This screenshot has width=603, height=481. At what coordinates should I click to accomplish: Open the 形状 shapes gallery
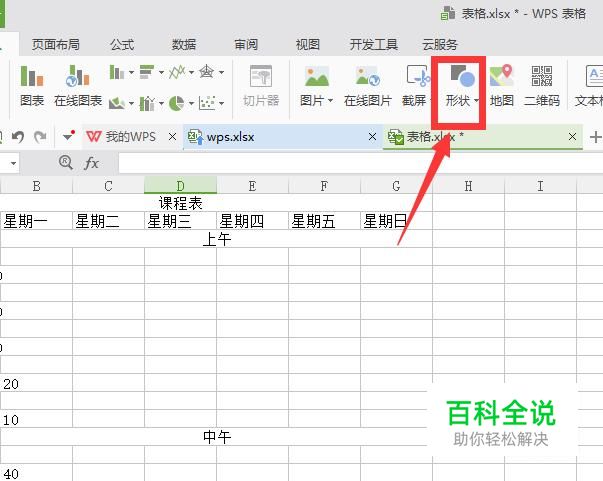[x=461, y=86]
